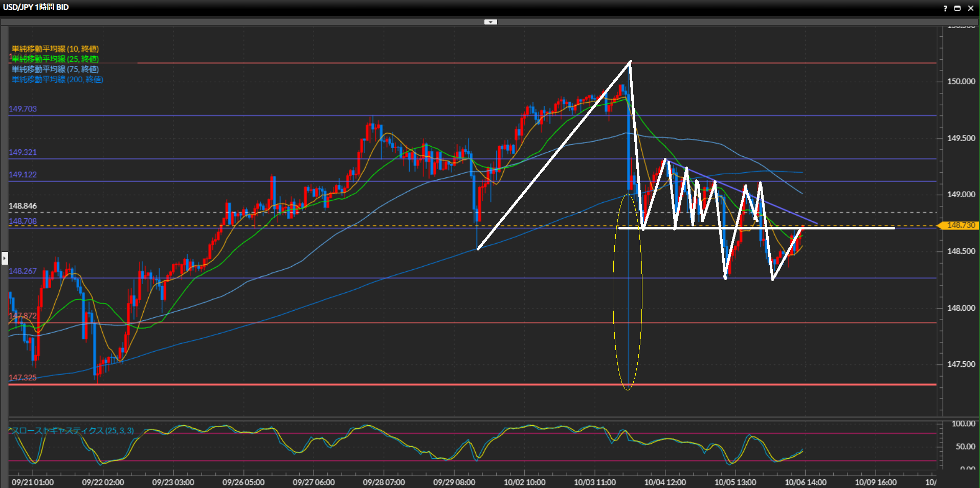Image resolution: width=980 pixels, height=488 pixels.
Task: Click the USD/JPY 1時間 BID title
Action: (x=36, y=7)
